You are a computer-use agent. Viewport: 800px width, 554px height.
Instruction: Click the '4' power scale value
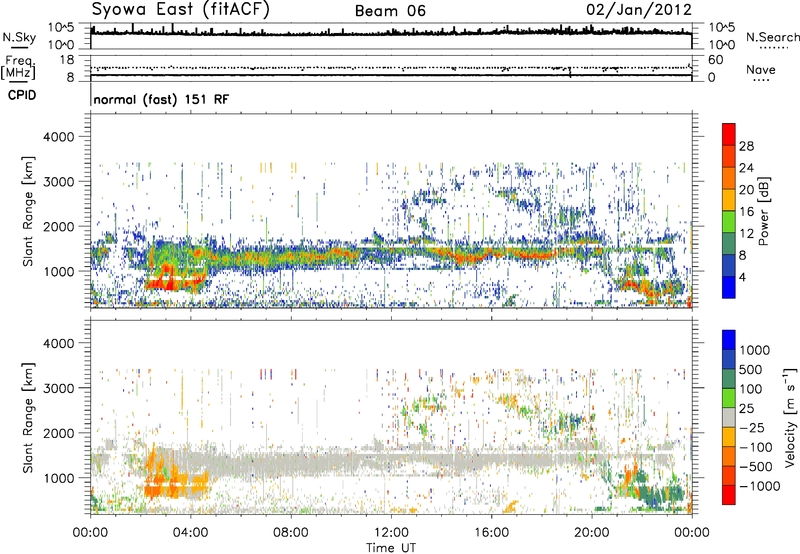click(x=742, y=278)
